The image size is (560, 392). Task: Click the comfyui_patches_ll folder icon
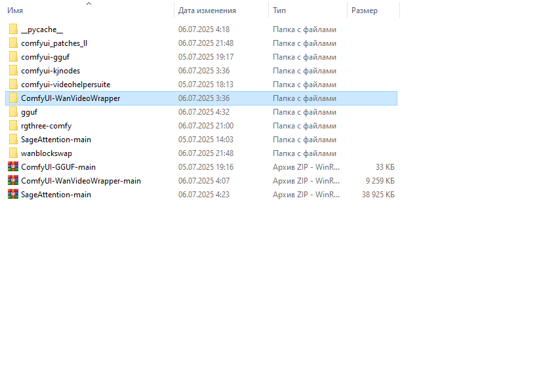click(13, 43)
